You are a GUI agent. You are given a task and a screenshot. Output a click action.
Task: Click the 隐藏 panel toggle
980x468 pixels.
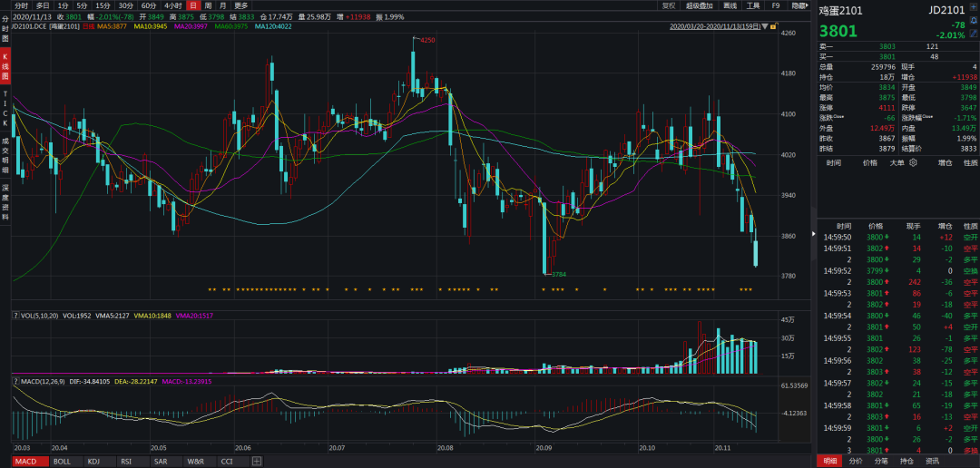click(x=799, y=5)
